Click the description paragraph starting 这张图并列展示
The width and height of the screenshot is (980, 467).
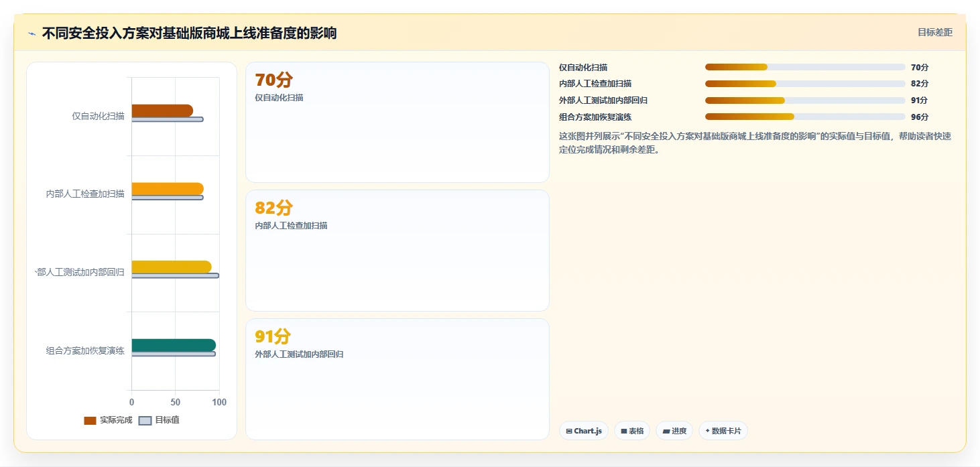point(755,143)
